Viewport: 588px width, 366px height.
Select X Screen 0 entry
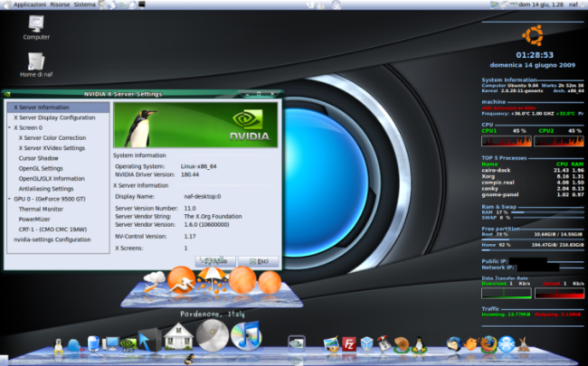click(x=28, y=127)
